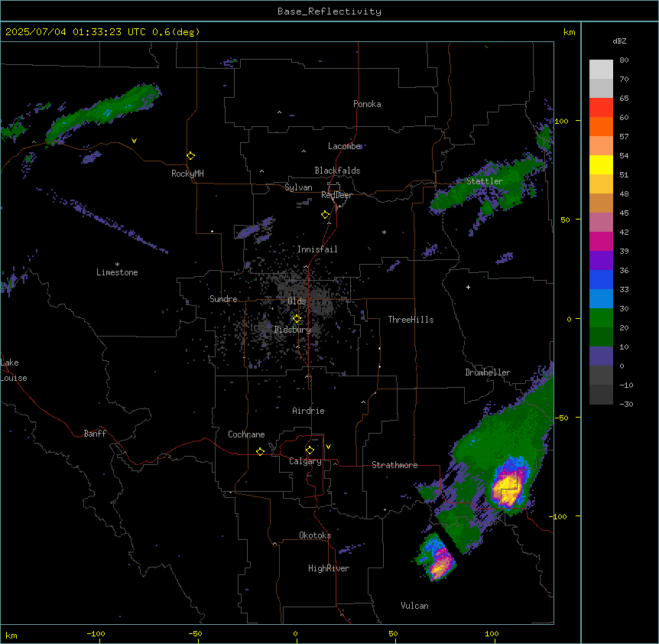
Task: Select the magenta 39-42 dBZ legend swatch
Action: click(601, 241)
